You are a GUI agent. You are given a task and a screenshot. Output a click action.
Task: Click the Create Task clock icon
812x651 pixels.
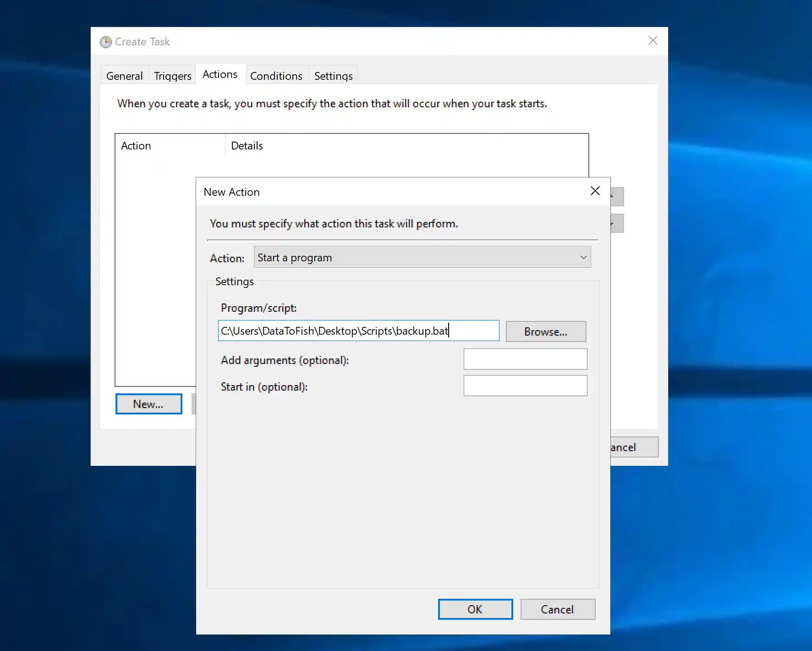click(x=106, y=42)
